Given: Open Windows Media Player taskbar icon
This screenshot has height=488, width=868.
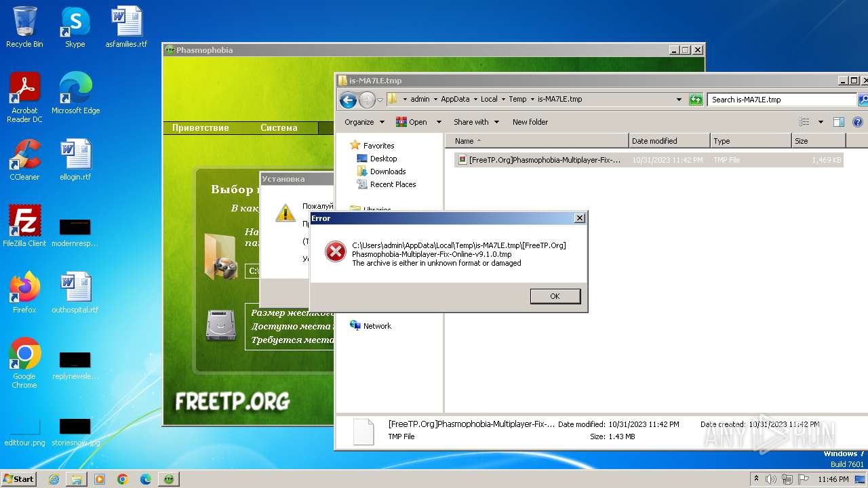Looking at the screenshot, I should tap(100, 479).
